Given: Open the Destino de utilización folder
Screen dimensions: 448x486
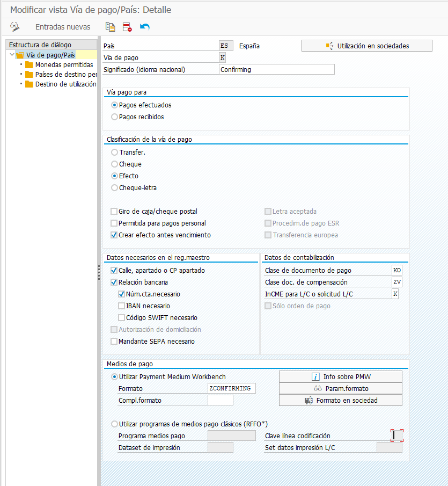Looking at the screenshot, I should (61, 84).
